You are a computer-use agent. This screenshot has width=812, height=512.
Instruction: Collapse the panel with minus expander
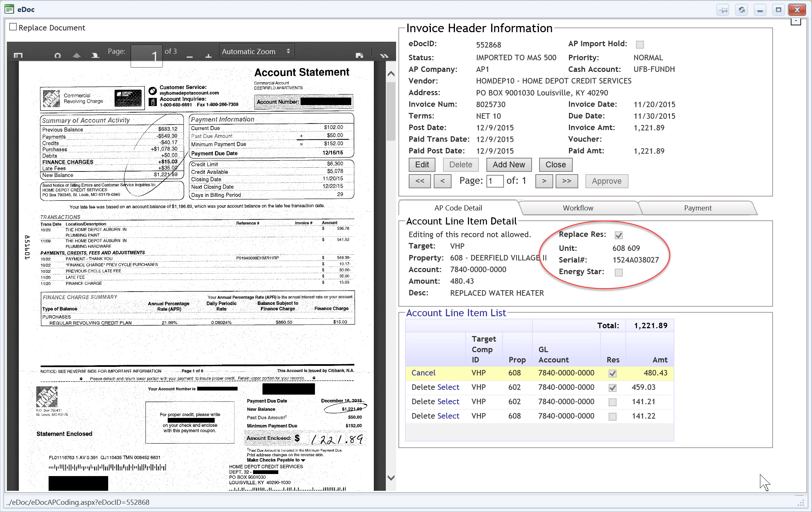(x=796, y=22)
